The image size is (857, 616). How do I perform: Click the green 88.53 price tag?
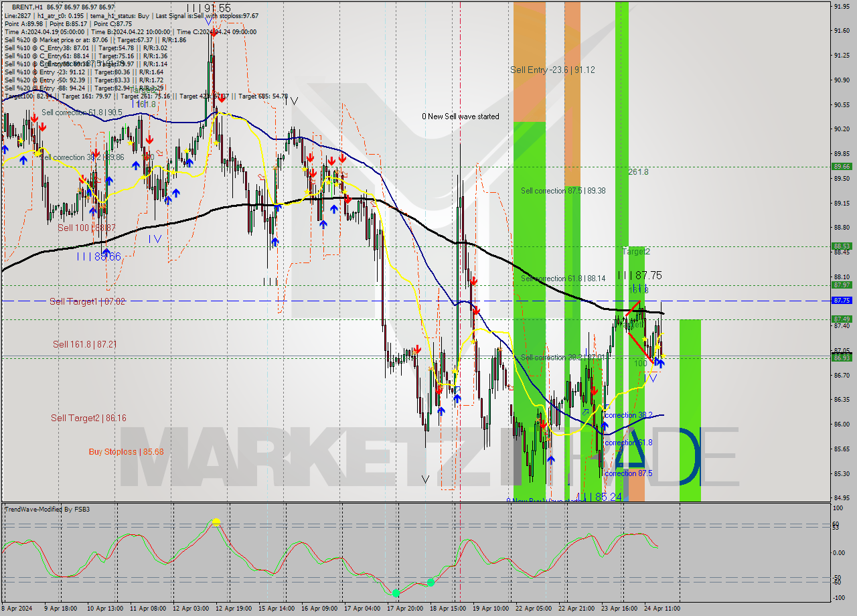842,246
